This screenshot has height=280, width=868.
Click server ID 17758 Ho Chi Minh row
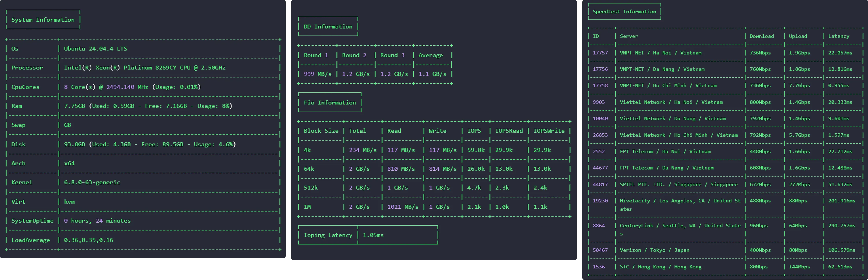tap(725, 86)
